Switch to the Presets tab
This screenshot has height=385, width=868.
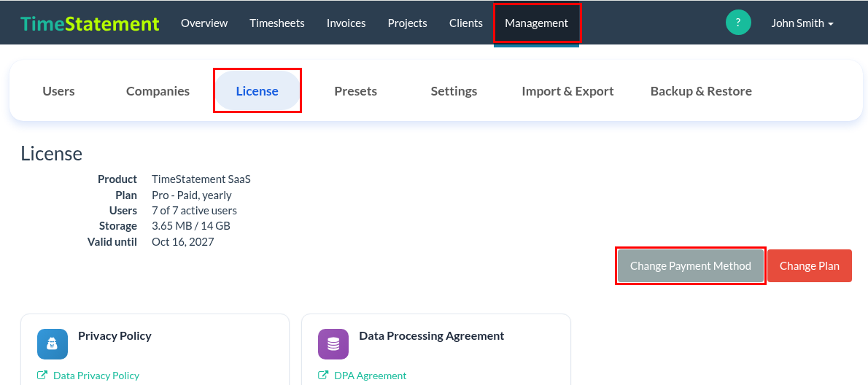(355, 91)
